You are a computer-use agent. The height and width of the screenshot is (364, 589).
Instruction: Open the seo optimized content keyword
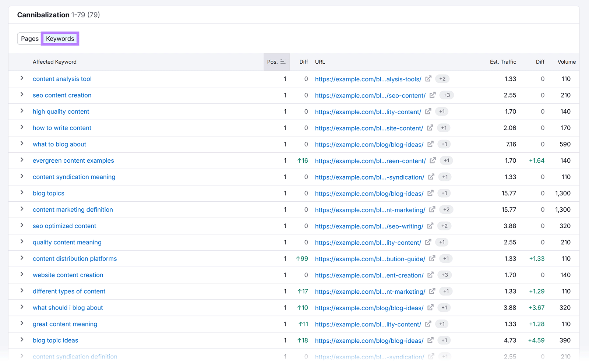(x=64, y=226)
